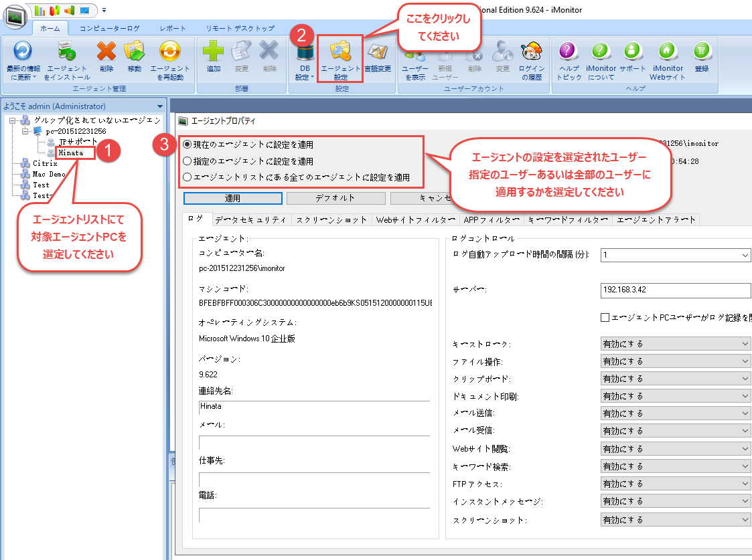Image resolution: width=752 pixels, height=560 pixels.
Task: Select 現在のエージェントに設定を適用 radio button
Action: 187,145
